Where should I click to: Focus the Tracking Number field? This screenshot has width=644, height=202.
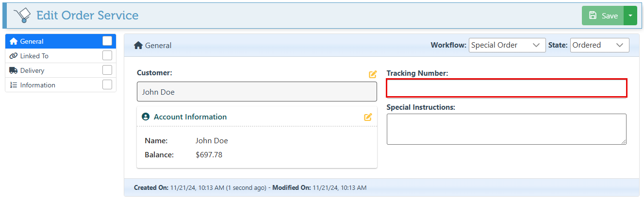(x=506, y=88)
